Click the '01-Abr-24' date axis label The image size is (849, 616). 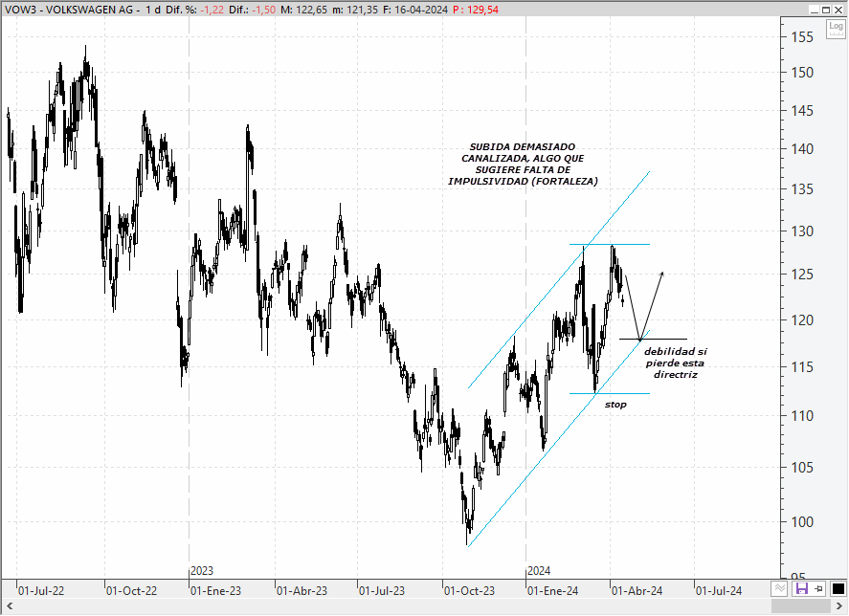pyautogui.click(x=637, y=590)
